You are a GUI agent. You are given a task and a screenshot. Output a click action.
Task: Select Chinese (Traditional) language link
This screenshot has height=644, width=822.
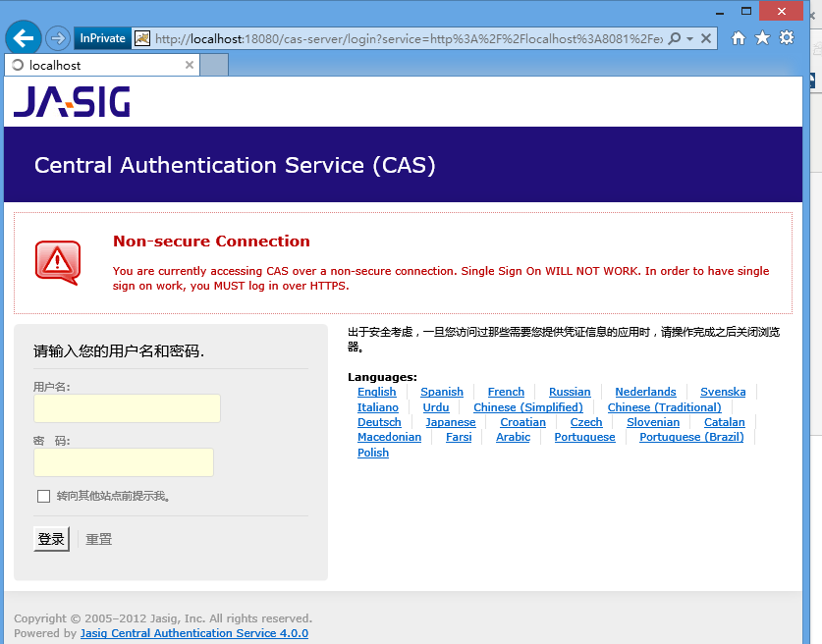(664, 407)
